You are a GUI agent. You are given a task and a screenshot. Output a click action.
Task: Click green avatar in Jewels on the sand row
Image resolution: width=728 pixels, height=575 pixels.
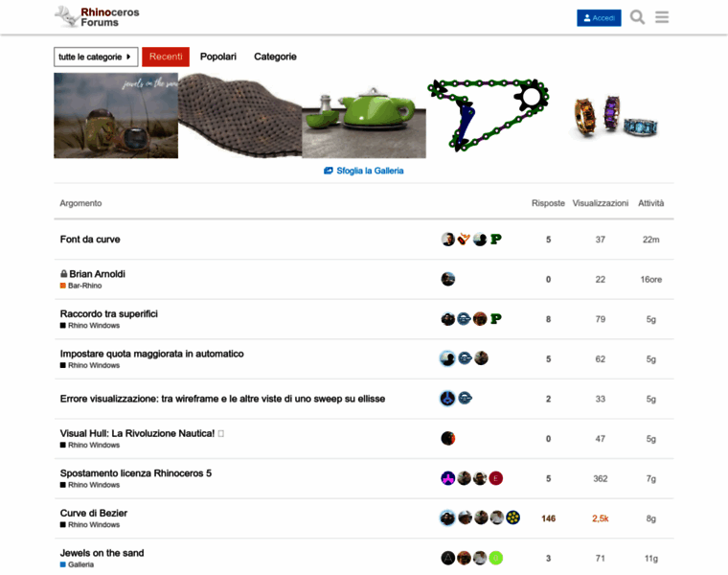click(496, 558)
